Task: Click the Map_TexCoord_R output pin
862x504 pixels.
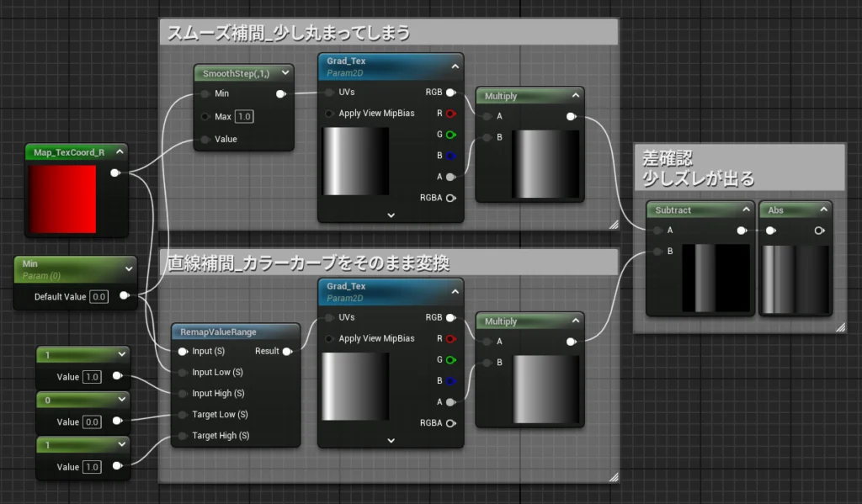Action: click(115, 173)
